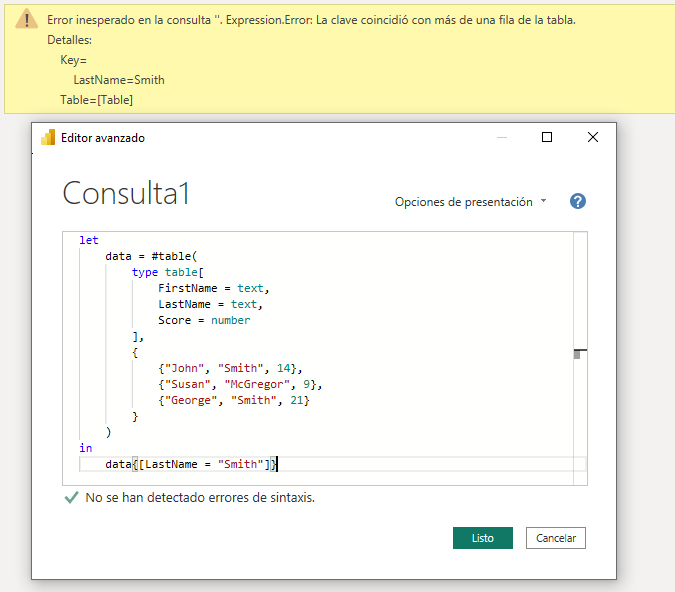
Task: Click the code editor vertical scrollbar thumb
Action: [x=580, y=353]
